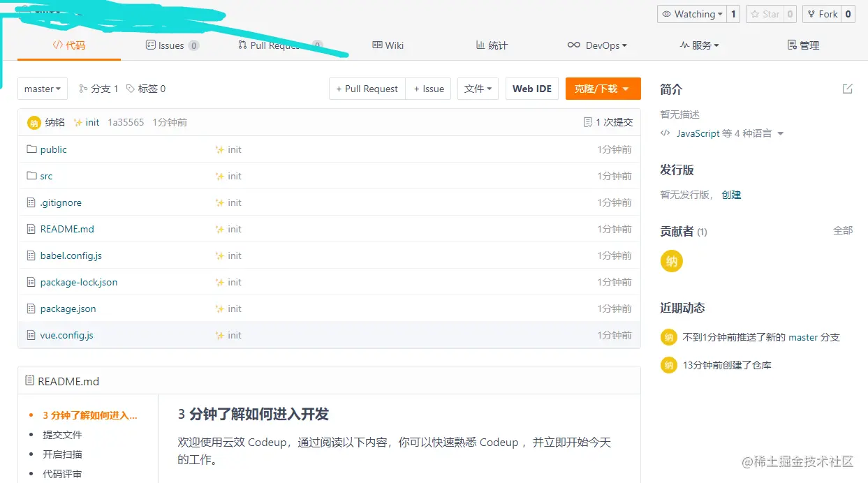This screenshot has width=868, height=483.
Task: Open package.json file
Action: (68, 309)
